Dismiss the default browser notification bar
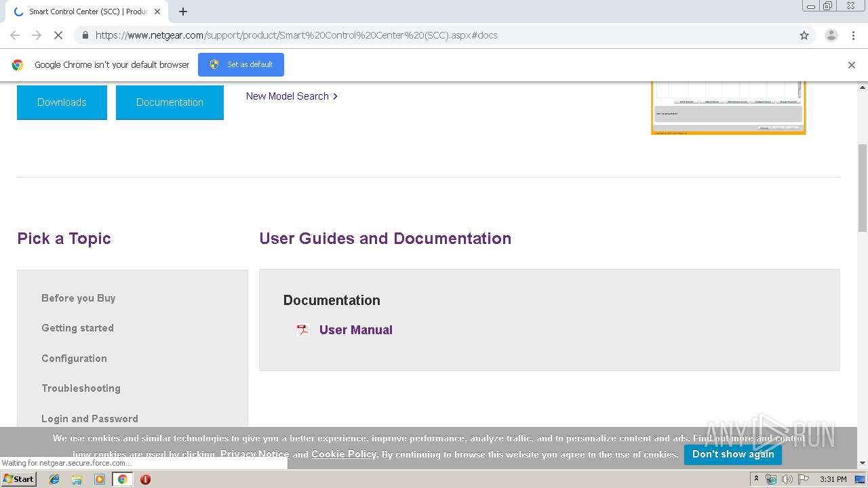Viewport: 868px width, 488px height. pos(852,65)
